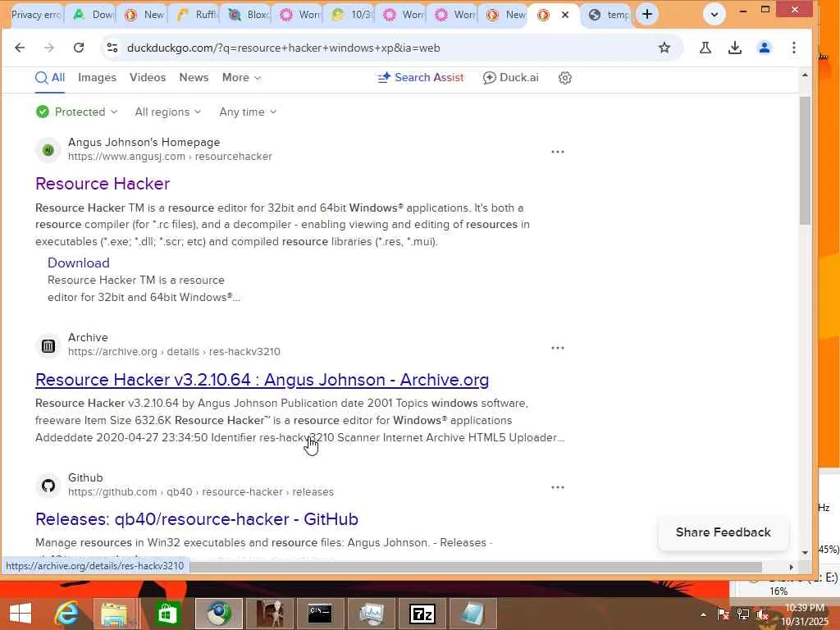This screenshot has width=840, height=630.
Task: Click the forward navigation arrow
Action: click(x=49, y=48)
